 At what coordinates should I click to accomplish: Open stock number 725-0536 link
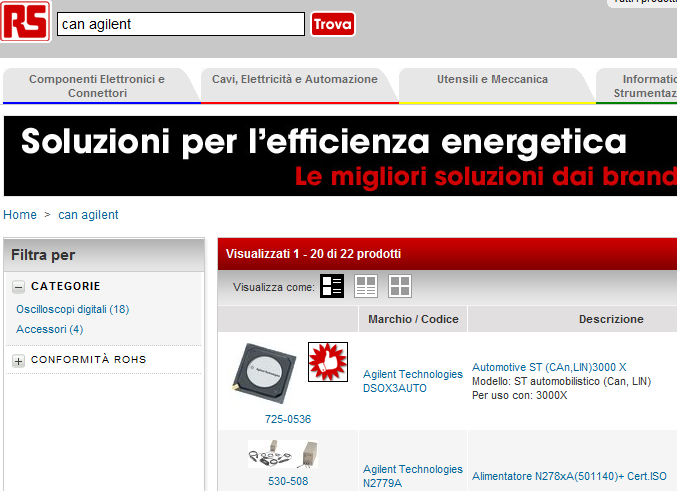[x=288, y=419]
